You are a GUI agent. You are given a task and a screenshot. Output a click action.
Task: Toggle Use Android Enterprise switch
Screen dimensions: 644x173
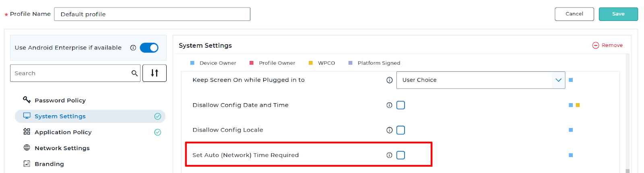coord(149,48)
